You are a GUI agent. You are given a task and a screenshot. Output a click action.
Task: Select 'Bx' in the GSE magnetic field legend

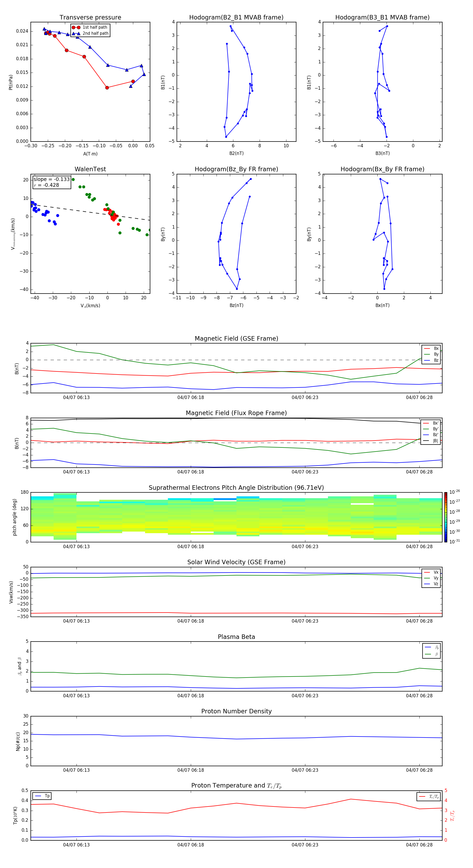tap(431, 349)
